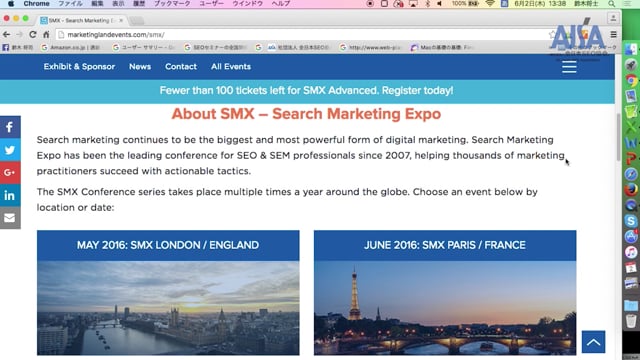Open the hamburger menu in site header
Image resolution: width=640 pixels, height=360 pixels.
point(569,67)
